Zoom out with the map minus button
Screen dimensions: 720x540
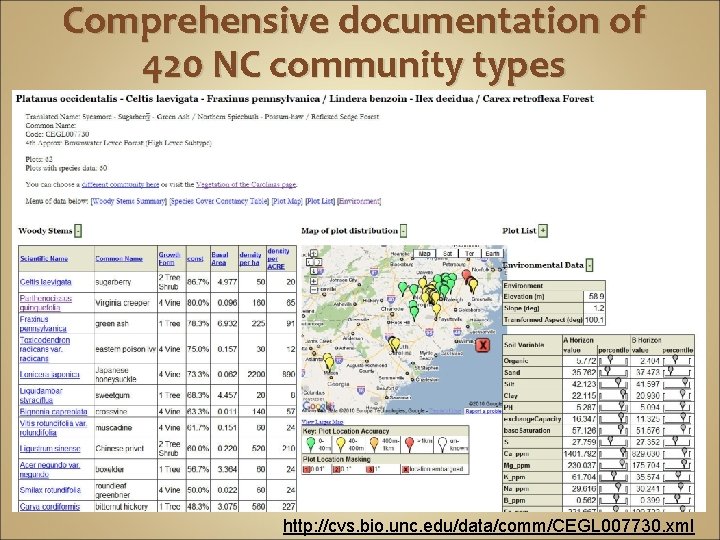point(314,290)
